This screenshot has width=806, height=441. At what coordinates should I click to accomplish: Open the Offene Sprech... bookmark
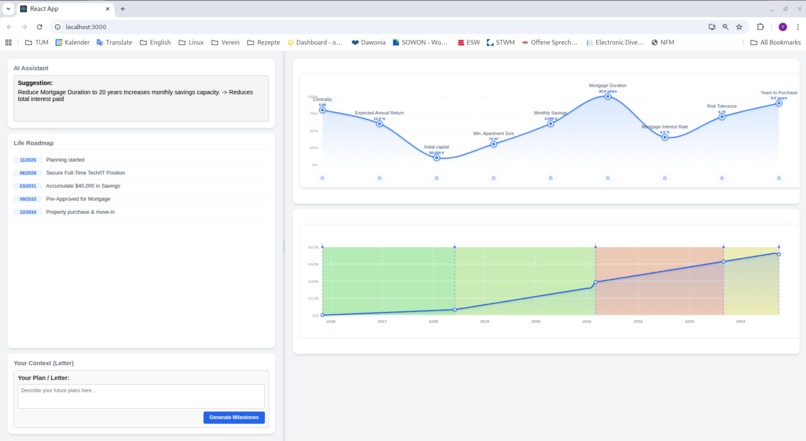(x=549, y=42)
